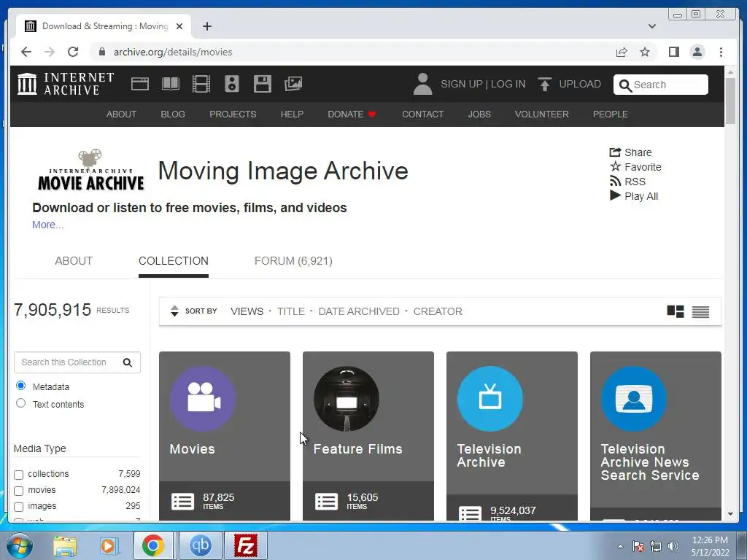Open the Movies collection tile

pos(225,436)
